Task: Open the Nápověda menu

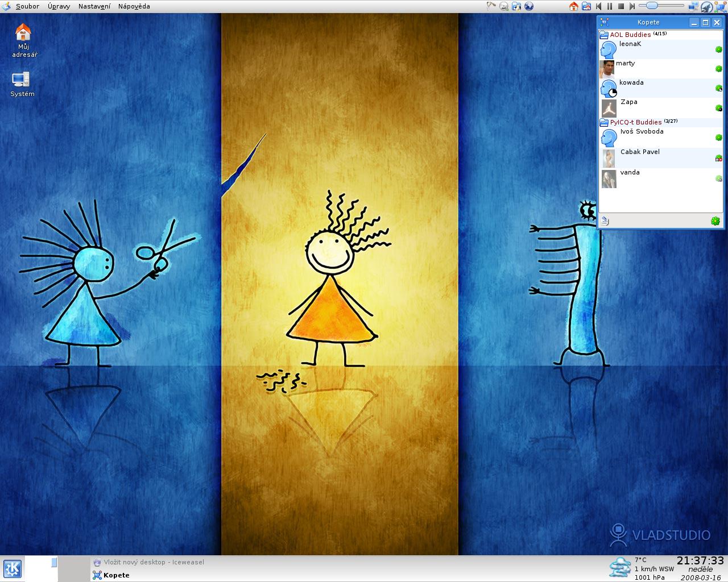Action: coord(134,6)
